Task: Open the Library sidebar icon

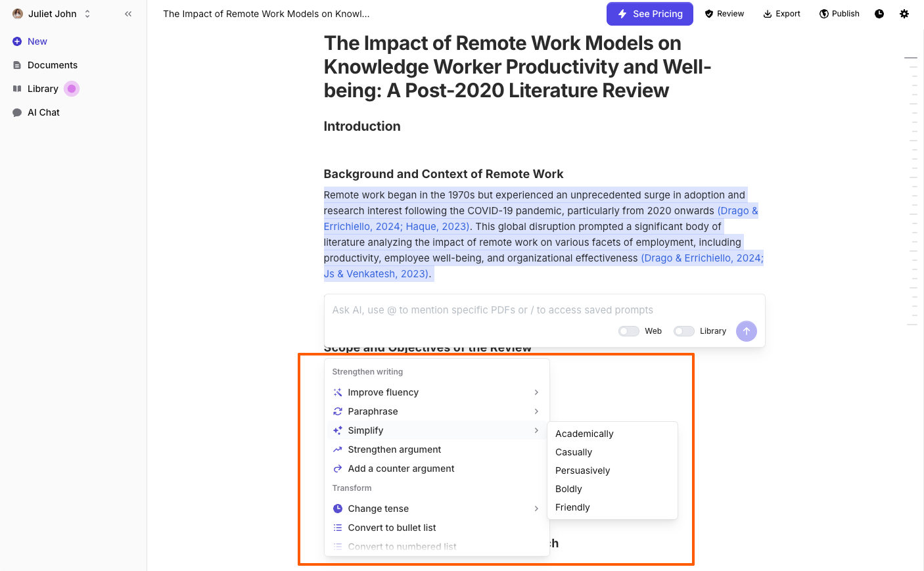Action: [16, 88]
